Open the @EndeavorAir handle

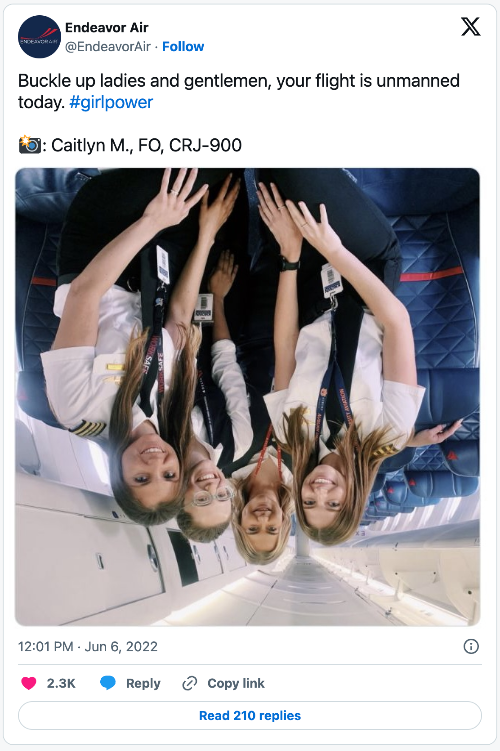pyautogui.click(x=108, y=46)
